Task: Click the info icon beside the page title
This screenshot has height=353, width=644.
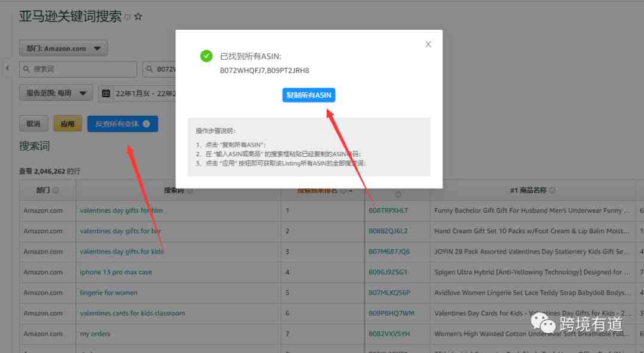Action: click(x=128, y=17)
